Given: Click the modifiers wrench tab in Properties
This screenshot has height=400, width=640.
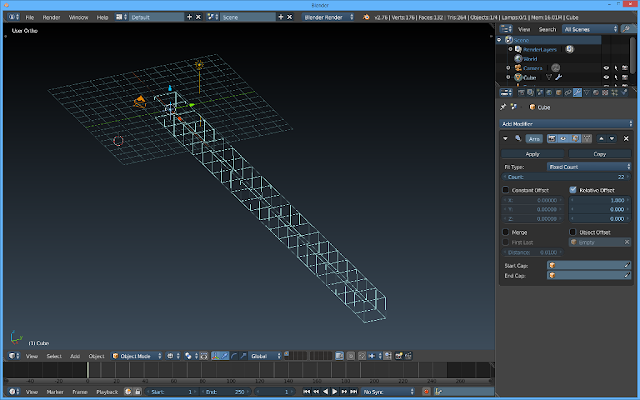Looking at the screenshot, I should pos(578,93).
